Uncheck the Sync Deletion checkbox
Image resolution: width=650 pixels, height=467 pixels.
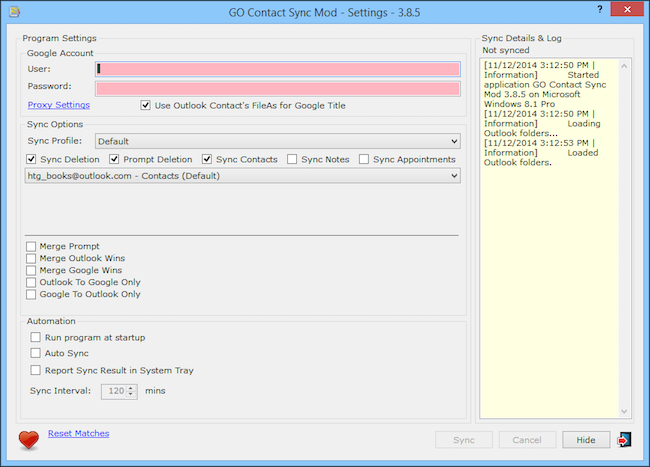click(31, 159)
